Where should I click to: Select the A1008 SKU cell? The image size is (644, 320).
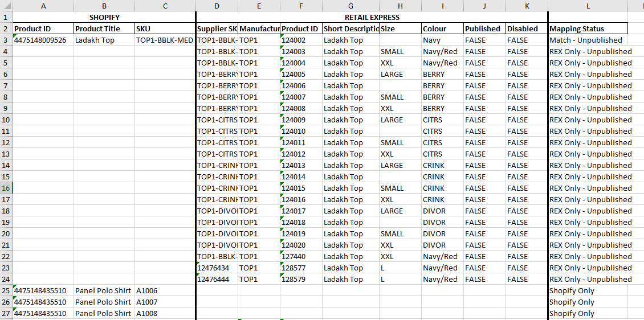coord(165,313)
